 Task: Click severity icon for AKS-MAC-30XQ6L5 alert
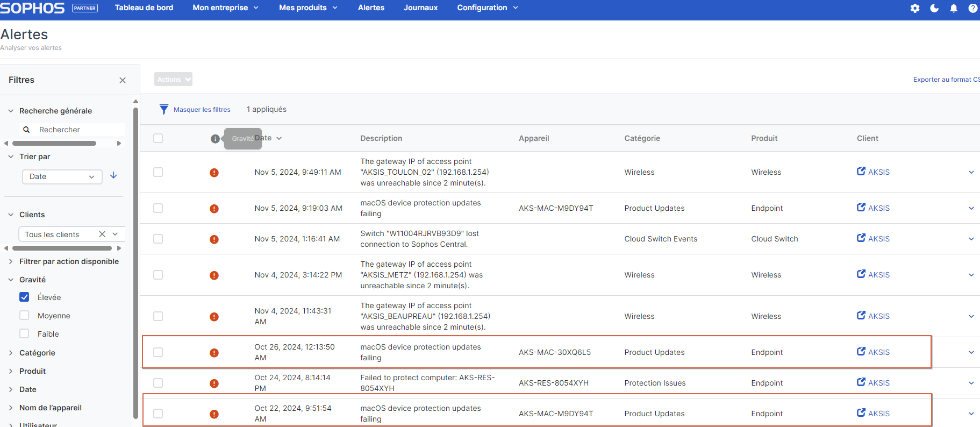214,353
